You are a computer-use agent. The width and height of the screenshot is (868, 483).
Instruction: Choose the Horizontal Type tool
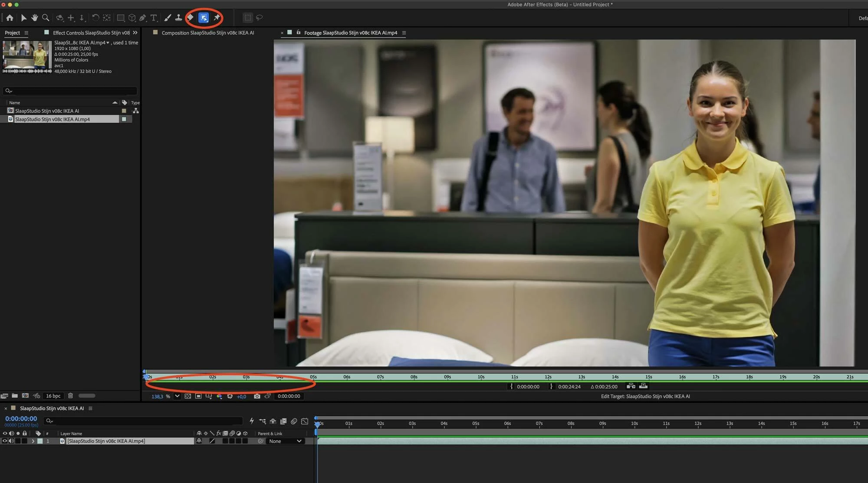pos(154,18)
